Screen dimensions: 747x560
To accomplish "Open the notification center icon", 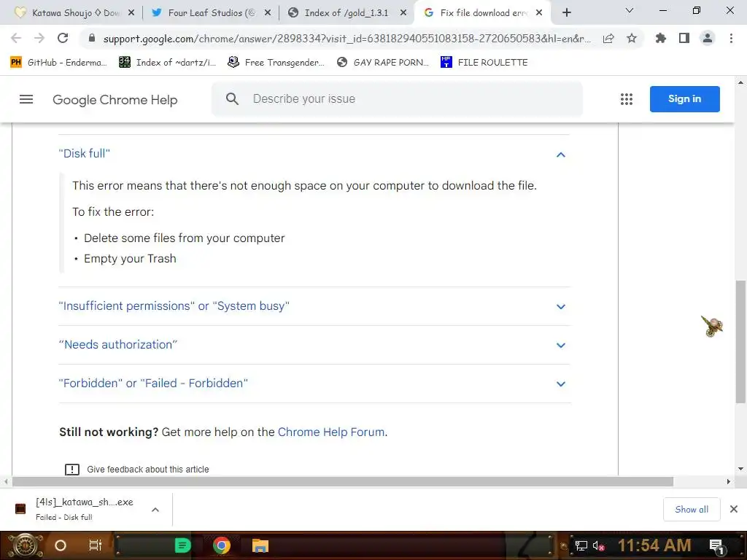I will (x=716, y=546).
